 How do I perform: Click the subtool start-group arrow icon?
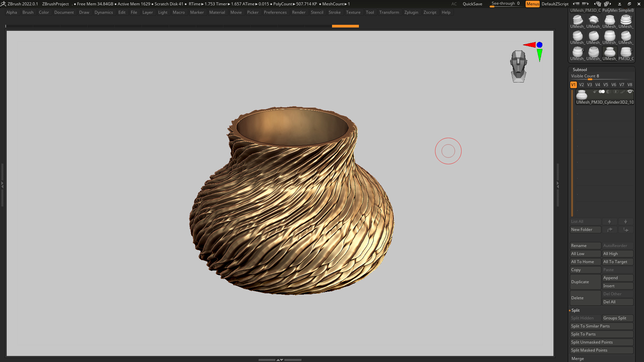(x=595, y=92)
